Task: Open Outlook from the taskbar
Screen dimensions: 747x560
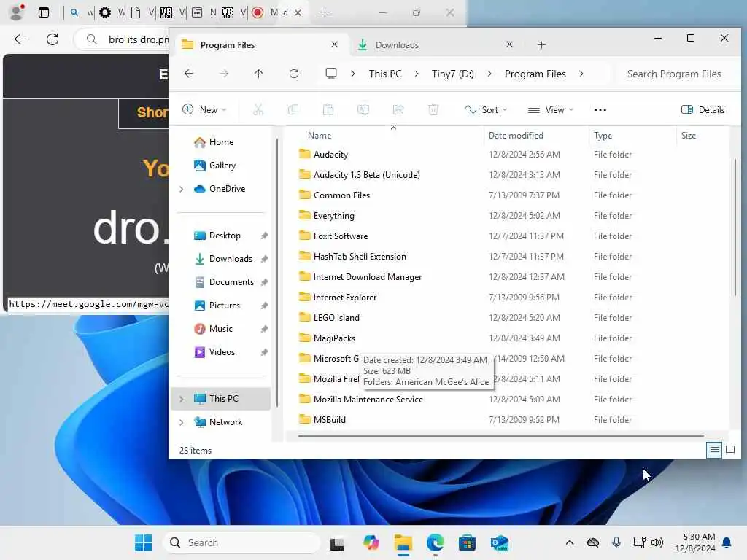Action: (499, 542)
